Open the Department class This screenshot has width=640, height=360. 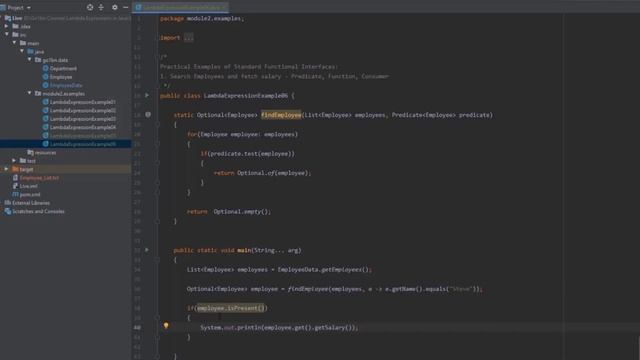(x=63, y=69)
